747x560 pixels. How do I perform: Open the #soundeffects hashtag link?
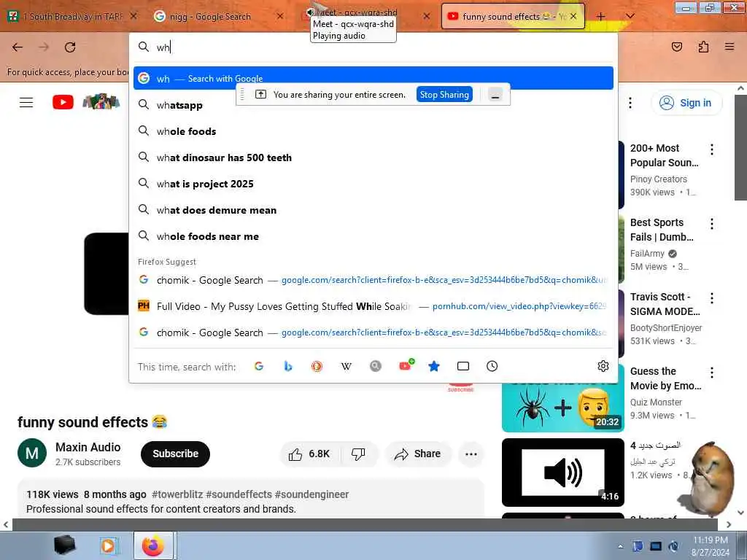click(x=239, y=494)
